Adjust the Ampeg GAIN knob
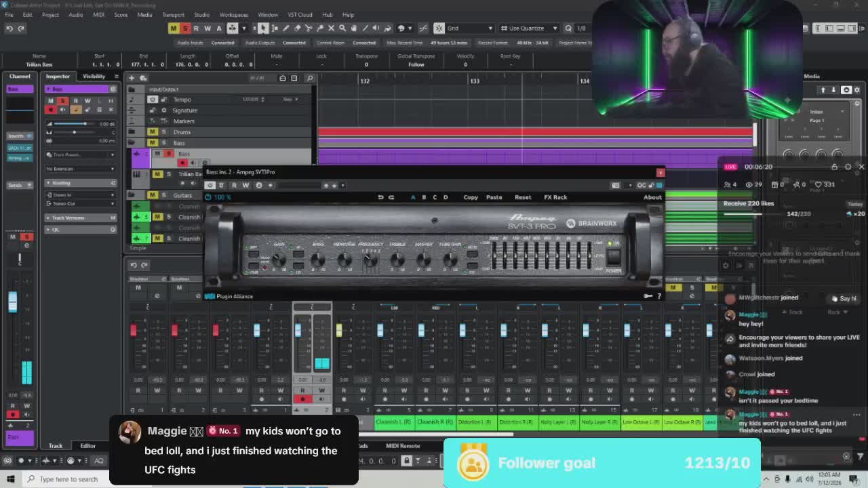868x488 pixels. click(x=279, y=260)
